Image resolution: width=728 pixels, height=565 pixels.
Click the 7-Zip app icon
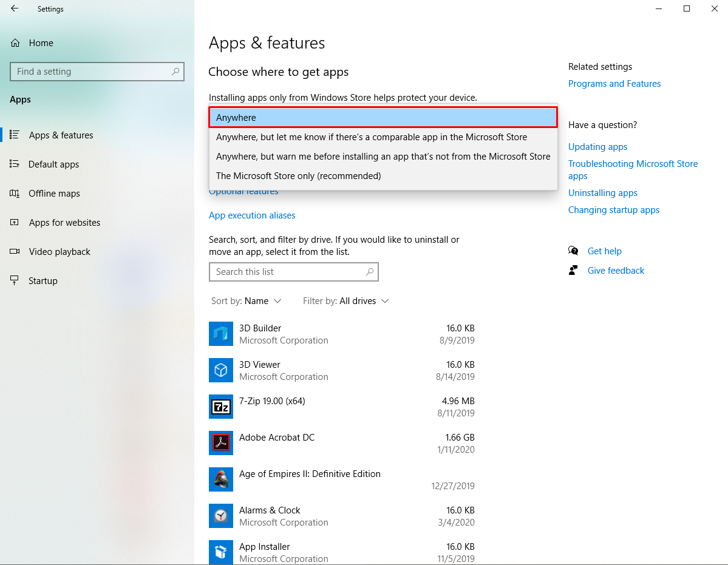(x=221, y=407)
